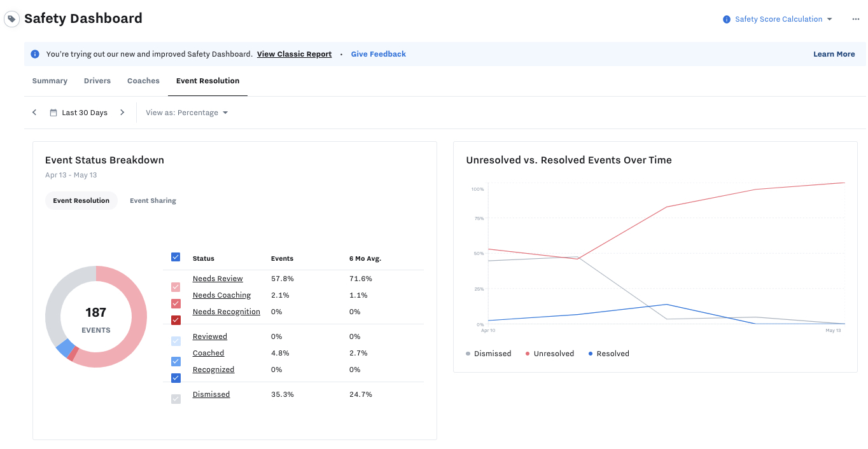Click the Give Feedback link

[x=378, y=54]
